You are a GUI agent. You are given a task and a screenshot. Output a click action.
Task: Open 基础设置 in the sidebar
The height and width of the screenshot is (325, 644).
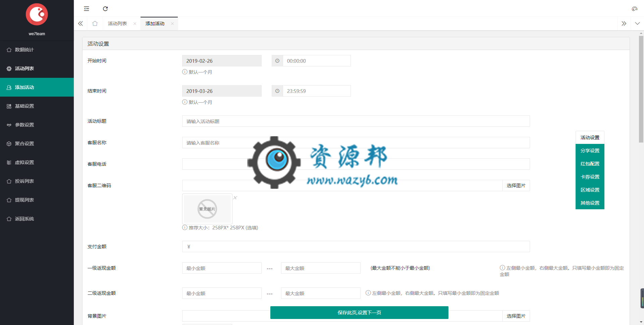click(x=37, y=106)
